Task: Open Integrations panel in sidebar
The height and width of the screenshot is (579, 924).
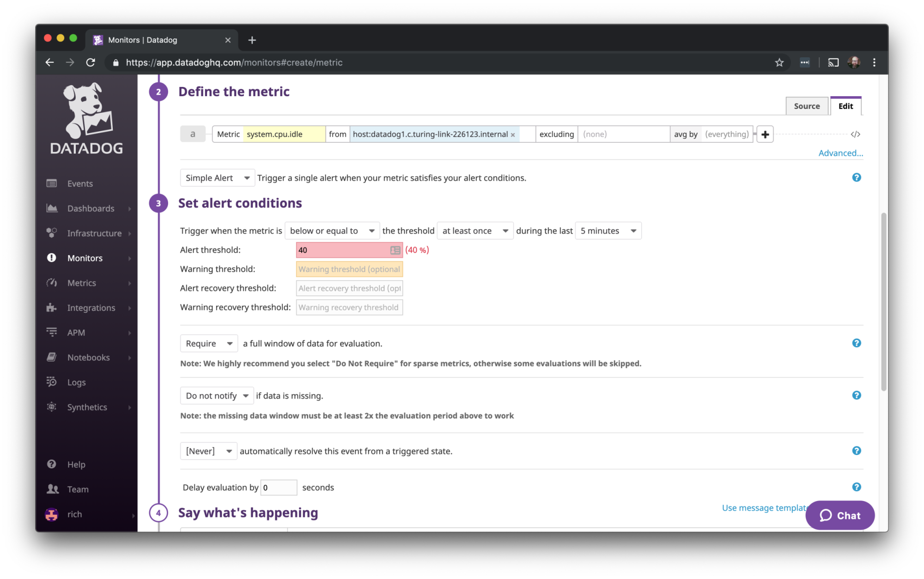Action: pyautogui.click(x=91, y=307)
